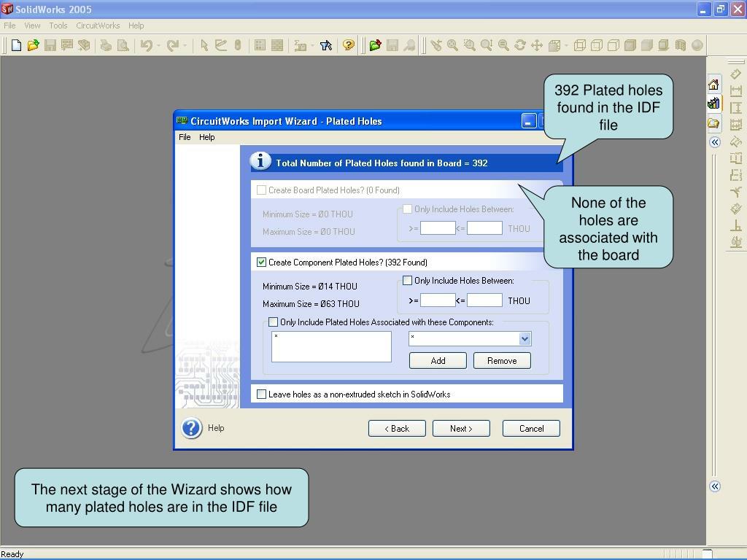Check Only Include Plated Holes Associated with Components
The height and width of the screenshot is (560, 747).
pos(273,322)
